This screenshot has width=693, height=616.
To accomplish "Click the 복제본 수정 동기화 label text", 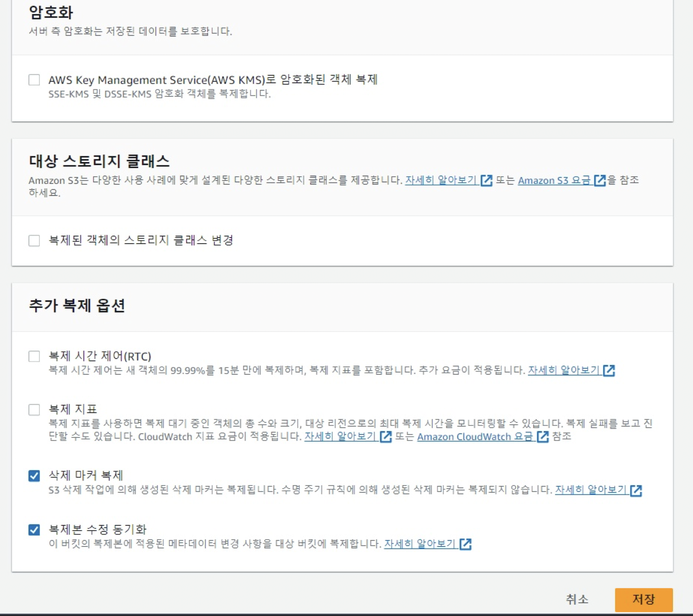I will (x=98, y=529).
